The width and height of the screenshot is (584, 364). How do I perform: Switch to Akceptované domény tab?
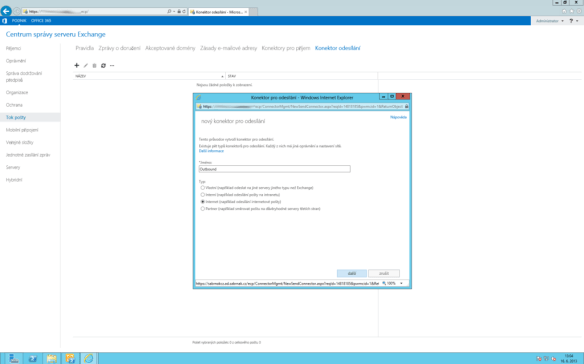tap(170, 48)
